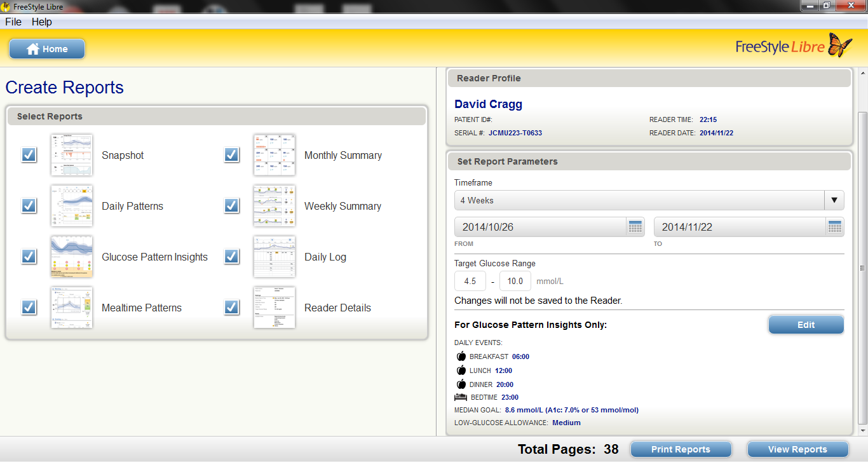Toggle the Monthly Summary checkbox
868x462 pixels.
coord(231,155)
